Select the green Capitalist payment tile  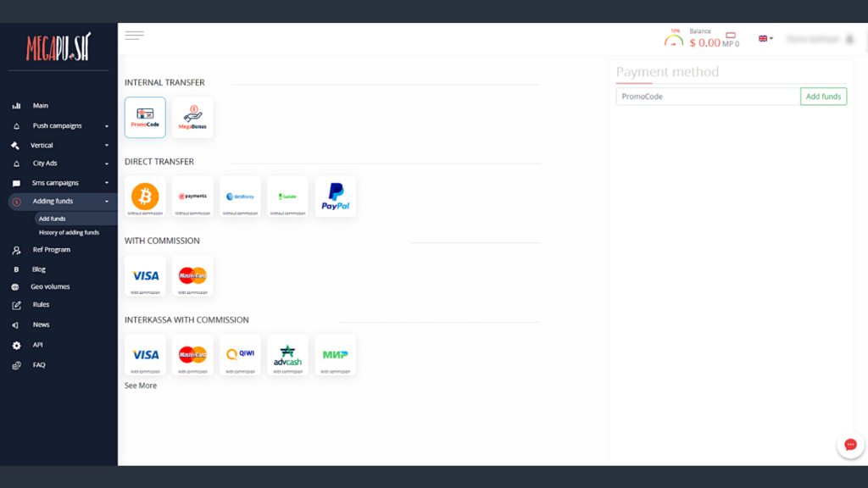288,197
